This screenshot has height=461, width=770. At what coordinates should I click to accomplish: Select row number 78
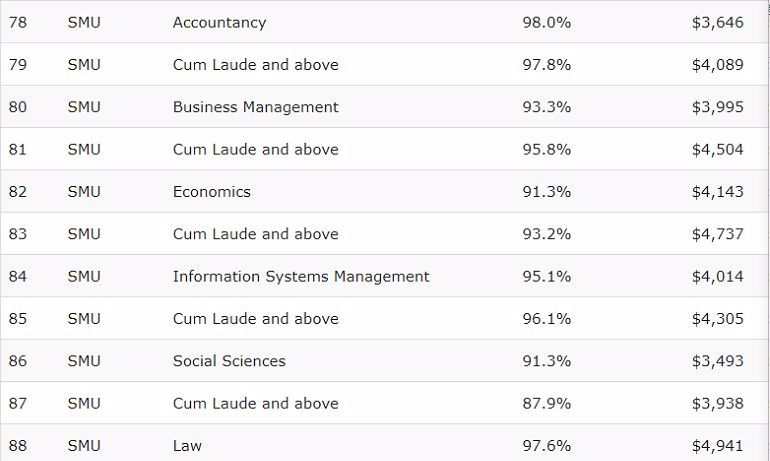coord(17,22)
